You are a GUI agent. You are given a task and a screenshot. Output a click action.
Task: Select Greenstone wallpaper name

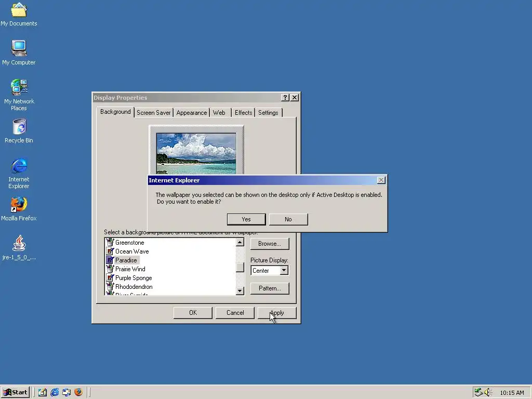point(129,243)
